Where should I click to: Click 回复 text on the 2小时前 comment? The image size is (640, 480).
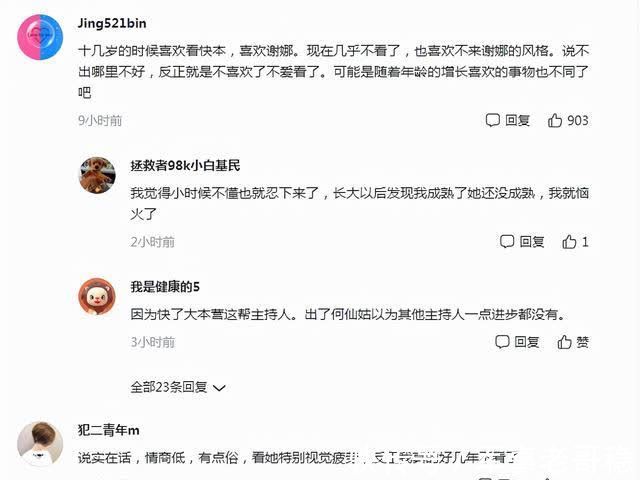tap(532, 242)
